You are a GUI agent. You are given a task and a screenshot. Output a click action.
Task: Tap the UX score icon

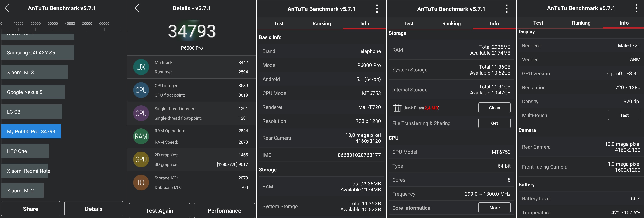(141, 67)
